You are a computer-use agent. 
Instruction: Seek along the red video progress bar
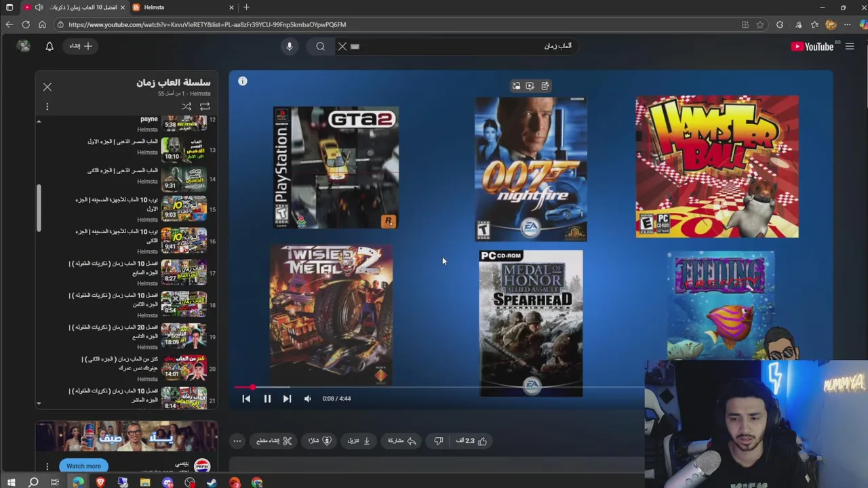coord(439,387)
